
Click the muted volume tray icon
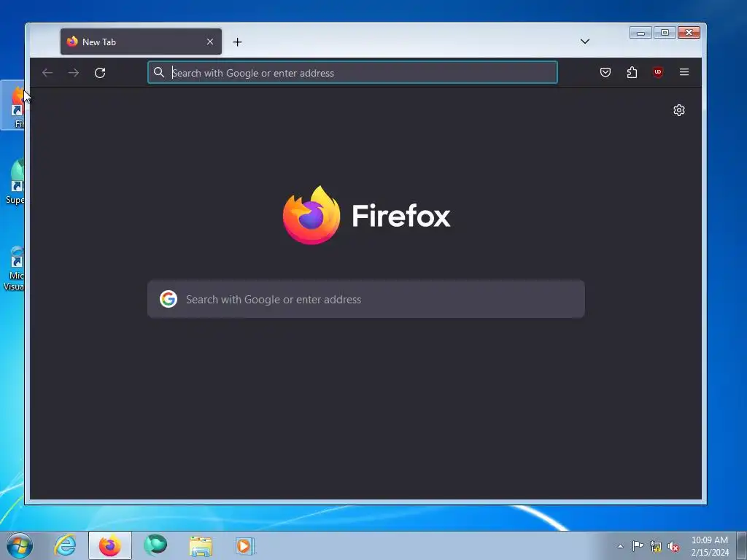tap(673, 546)
